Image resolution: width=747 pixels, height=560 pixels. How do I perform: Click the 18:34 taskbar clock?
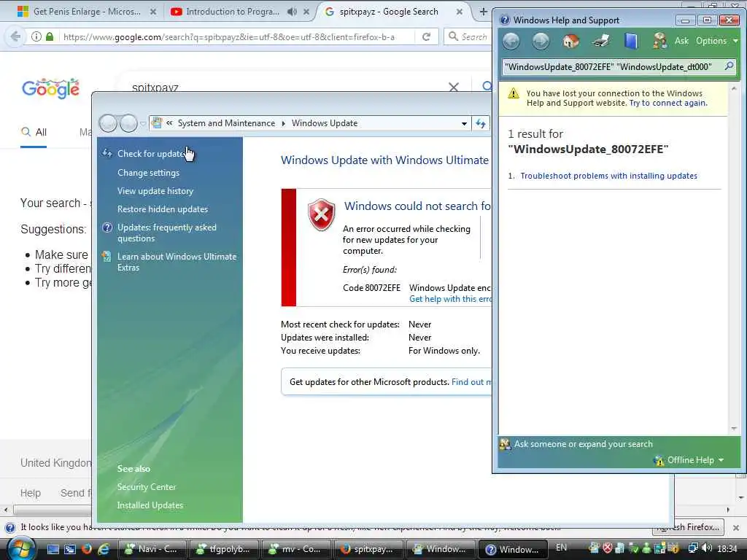coord(727,548)
